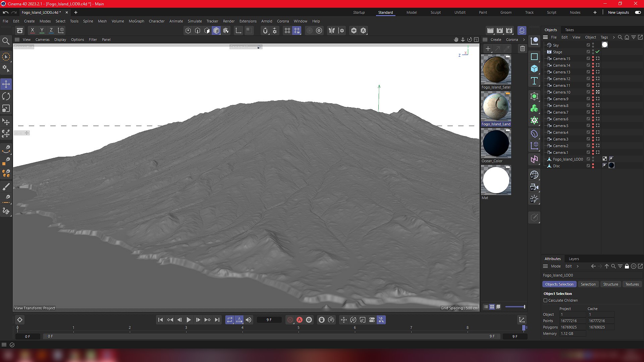
Task: Select the Fogo_Island_Satel material thumbnail
Action: (x=496, y=69)
